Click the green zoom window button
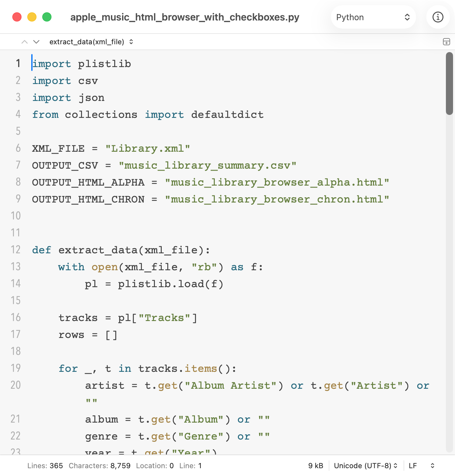The image size is (455, 476). point(47,17)
